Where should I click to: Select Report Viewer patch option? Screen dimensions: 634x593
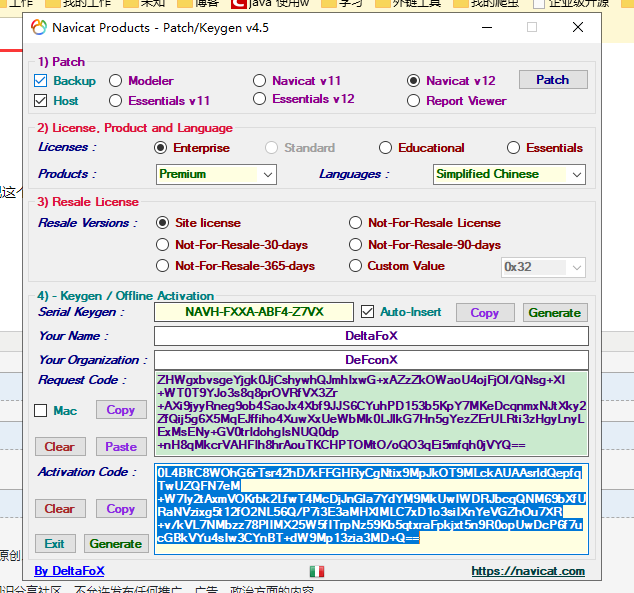click(x=413, y=100)
